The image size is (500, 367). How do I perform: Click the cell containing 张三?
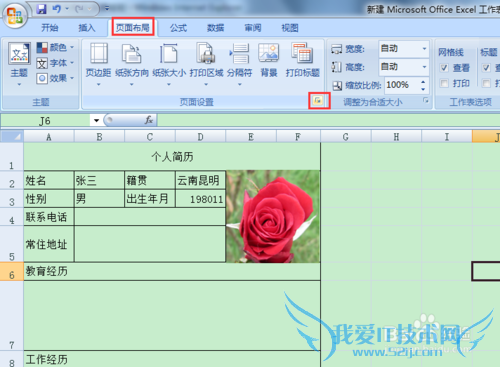pos(99,180)
